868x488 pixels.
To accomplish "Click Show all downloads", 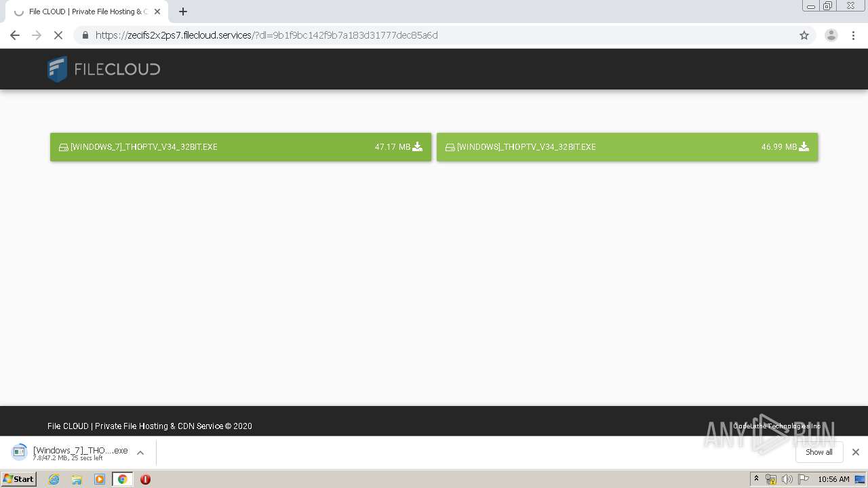I will [x=819, y=452].
